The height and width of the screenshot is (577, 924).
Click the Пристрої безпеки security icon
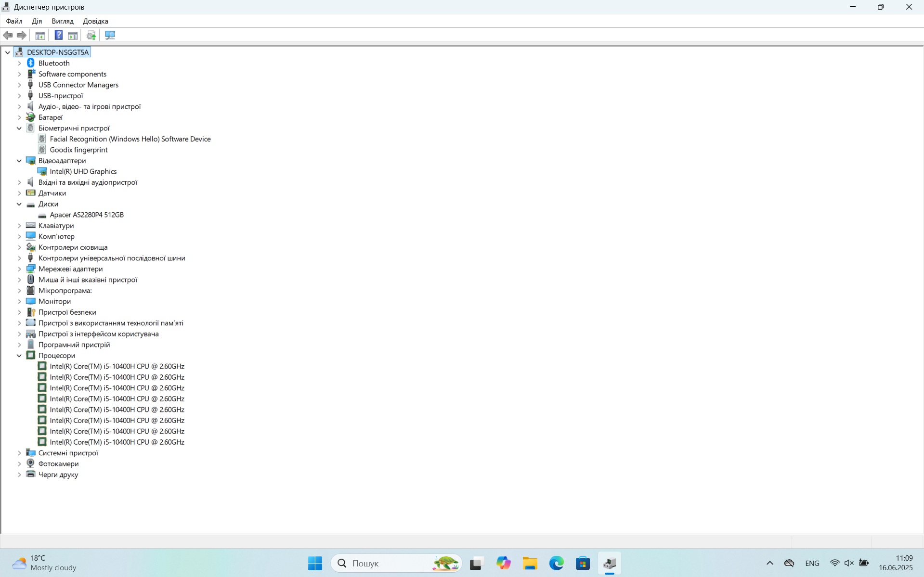click(31, 312)
